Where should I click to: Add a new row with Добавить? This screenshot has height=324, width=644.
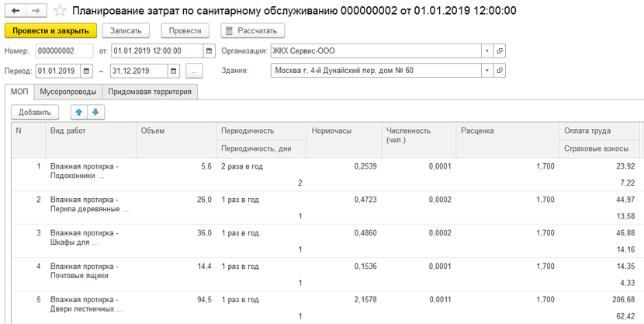[x=34, y=113]
